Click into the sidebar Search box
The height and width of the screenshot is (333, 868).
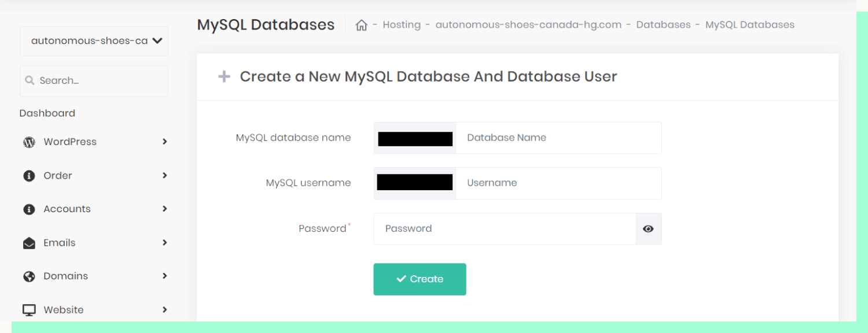click(94, 81)
